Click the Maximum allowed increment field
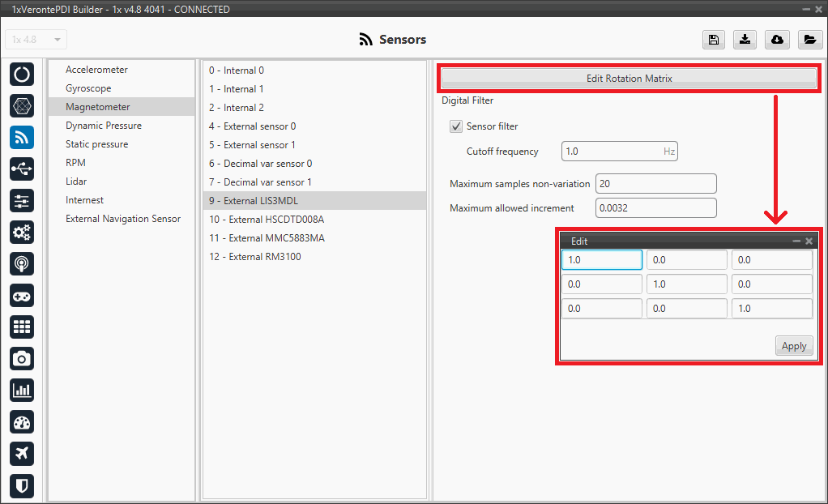Image resolution: width=828 pixels, height=504 pixels. click(655, 208)
